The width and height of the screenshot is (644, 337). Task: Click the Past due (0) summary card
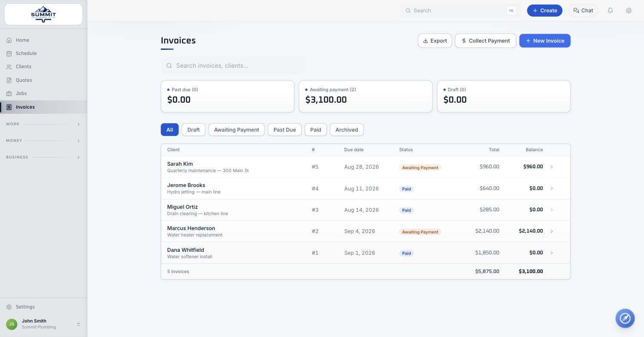pos(227,97)
